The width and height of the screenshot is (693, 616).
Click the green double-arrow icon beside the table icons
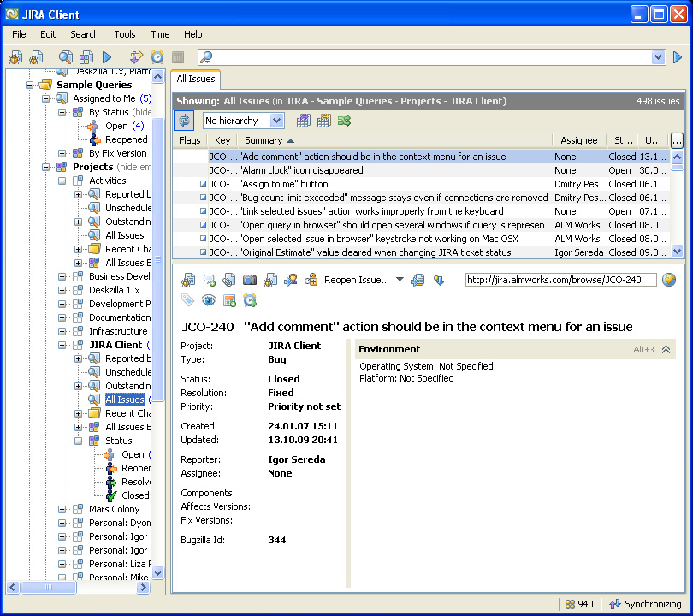(344, 121)
